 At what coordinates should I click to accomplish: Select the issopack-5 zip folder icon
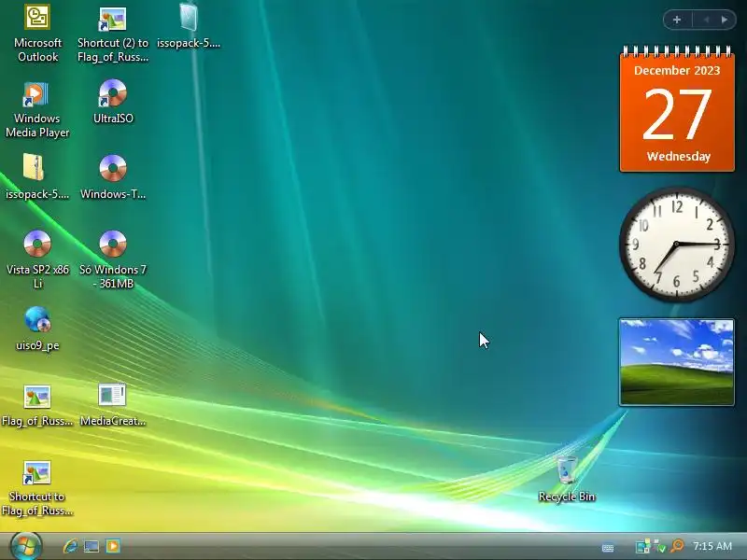[x=37, y=176]
